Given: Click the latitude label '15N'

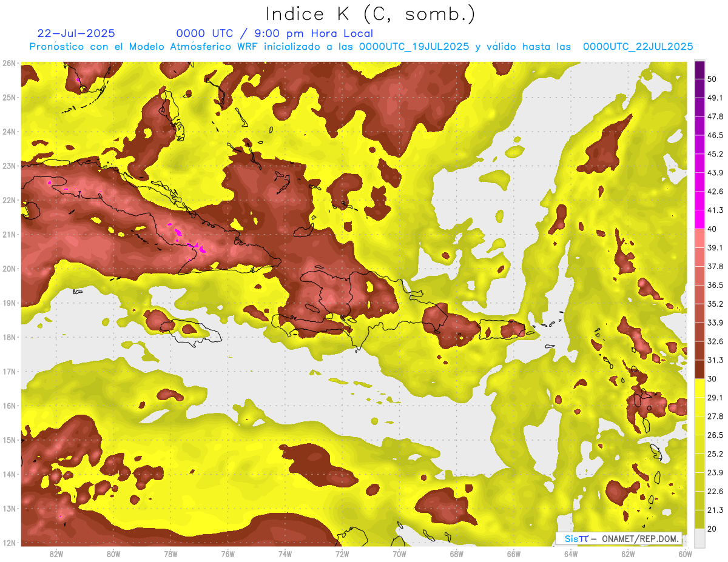Looking at the screenshot, I should [x=9, y=440].
